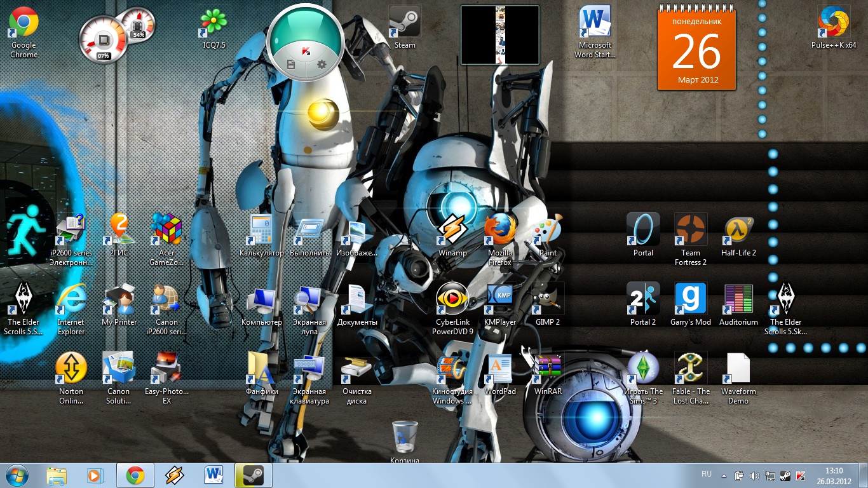Open the Canon Solution shortcut

(119, 379)
